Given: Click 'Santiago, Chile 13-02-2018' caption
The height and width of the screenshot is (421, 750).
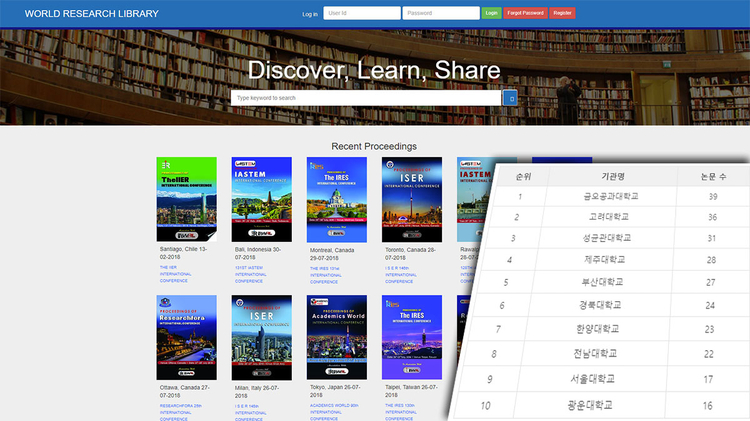Looking at the screenshot, I should (183, 253).
